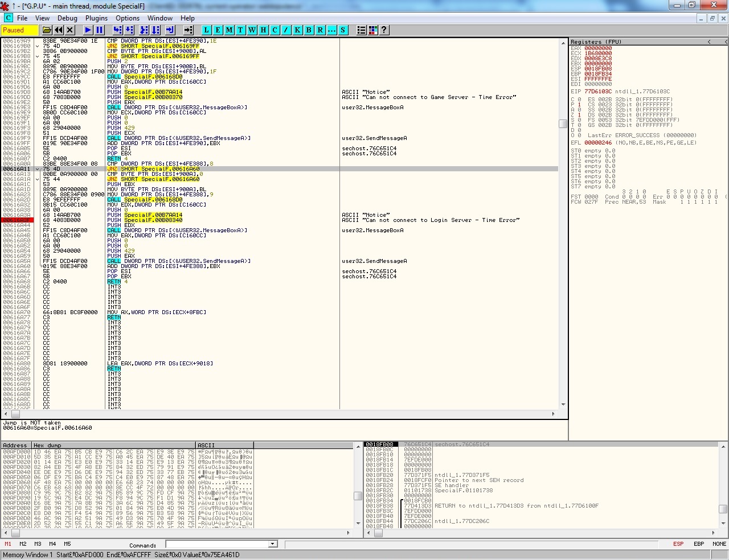Open the Help menu
The width and height of the screenshot is (729, 560).
coord(187,18)
